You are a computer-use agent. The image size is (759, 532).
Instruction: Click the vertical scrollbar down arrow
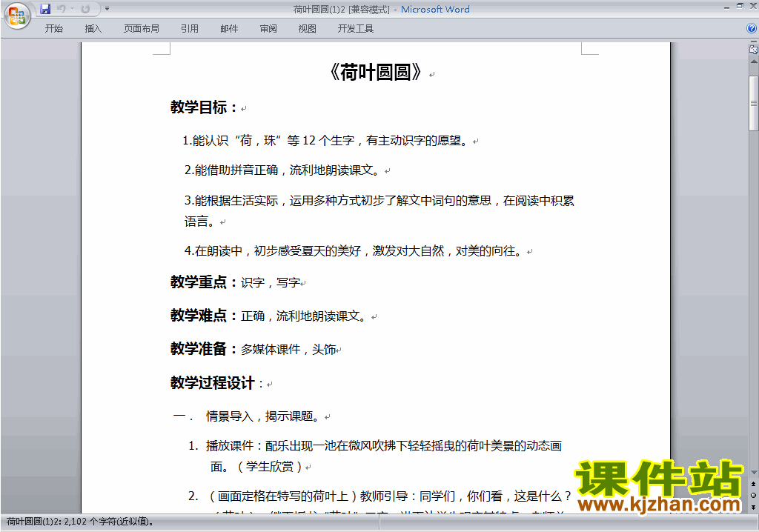click(754, 473)
